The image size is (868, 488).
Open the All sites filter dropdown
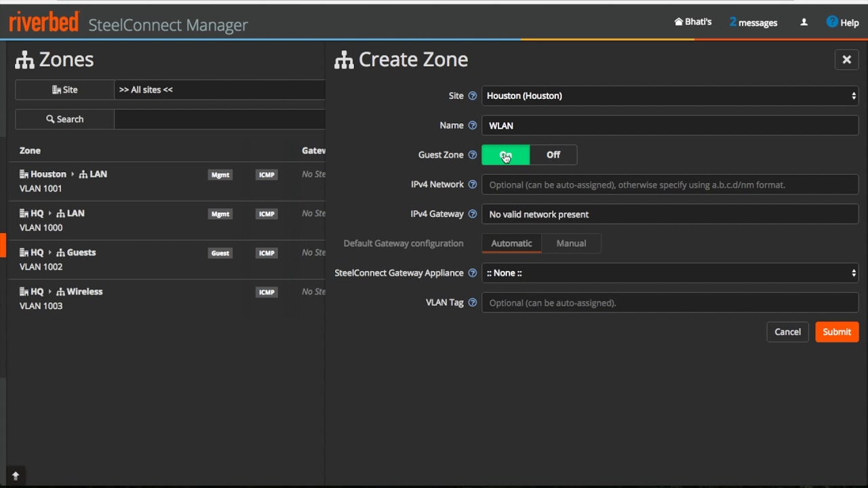click(220, 89)
